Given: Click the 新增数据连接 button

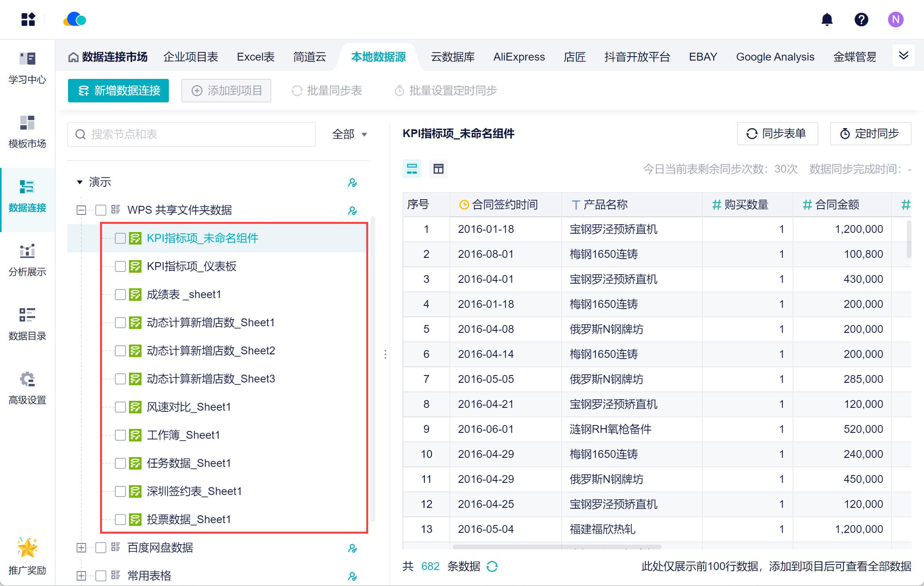Looking at the screenshot, I should [118, 91].
